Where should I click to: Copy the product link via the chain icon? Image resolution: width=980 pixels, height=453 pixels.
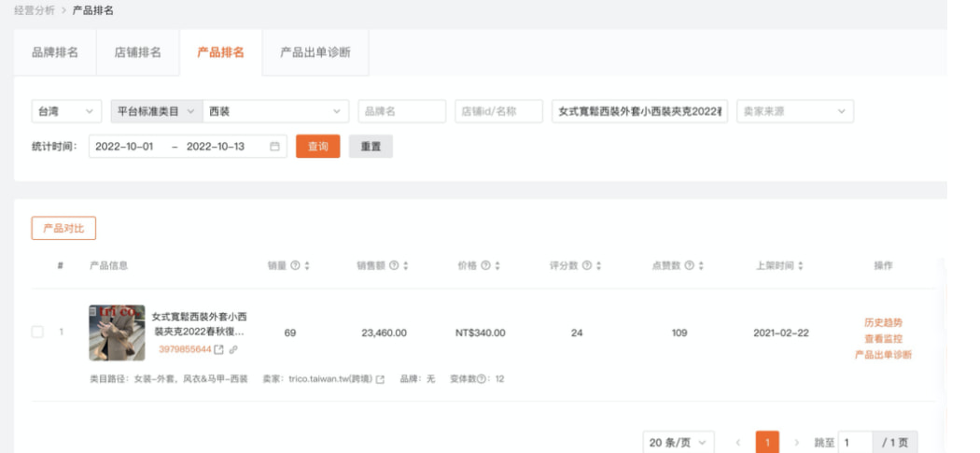tap(233, 349)
